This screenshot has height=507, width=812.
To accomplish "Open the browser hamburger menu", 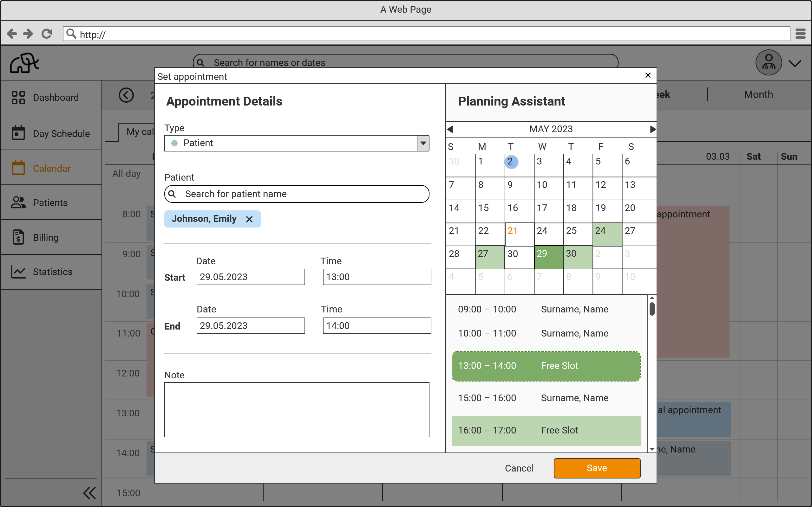I will click(801, 33).
